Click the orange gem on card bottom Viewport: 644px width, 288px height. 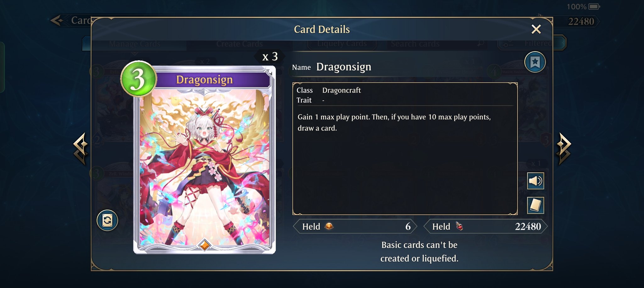coord(204,245)
